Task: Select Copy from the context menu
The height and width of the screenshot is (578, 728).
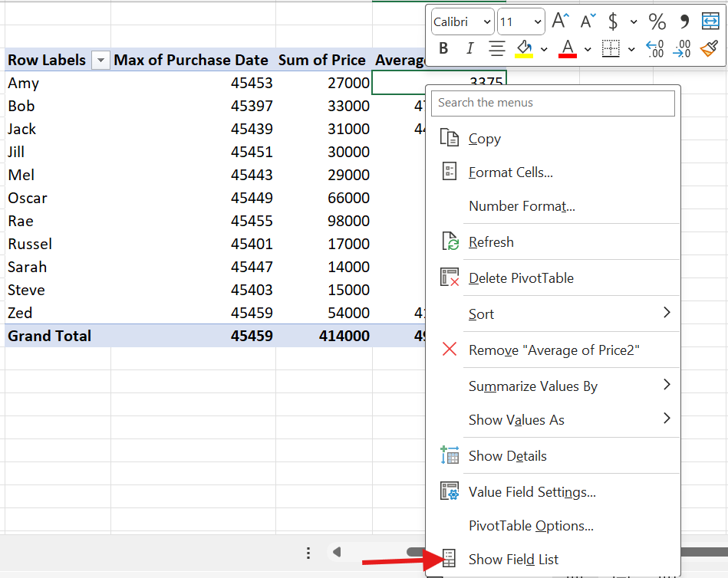Action: tap(484, 138)
